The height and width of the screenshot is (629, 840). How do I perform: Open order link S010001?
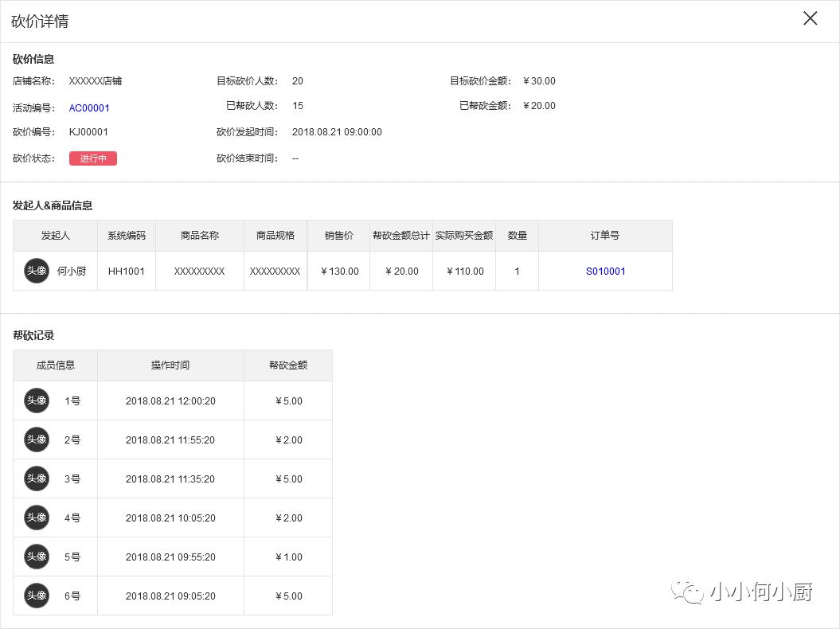click(605, 271)
